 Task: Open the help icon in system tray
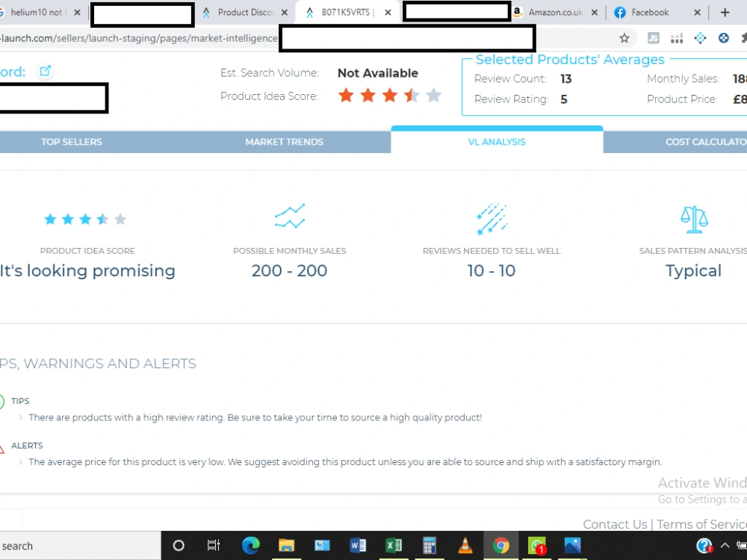704,546
